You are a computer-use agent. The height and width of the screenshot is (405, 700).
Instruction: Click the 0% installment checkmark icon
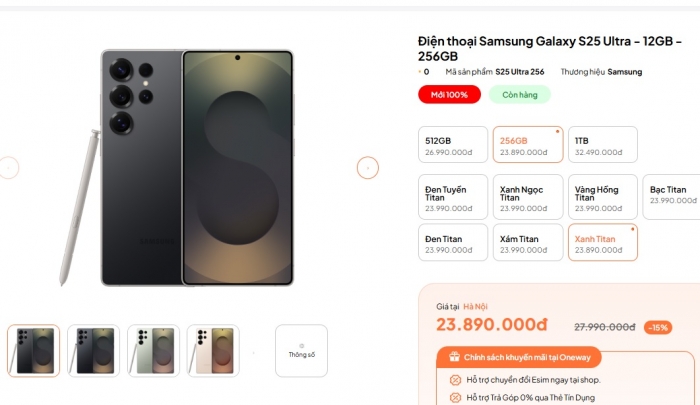(x=455, y=398)
